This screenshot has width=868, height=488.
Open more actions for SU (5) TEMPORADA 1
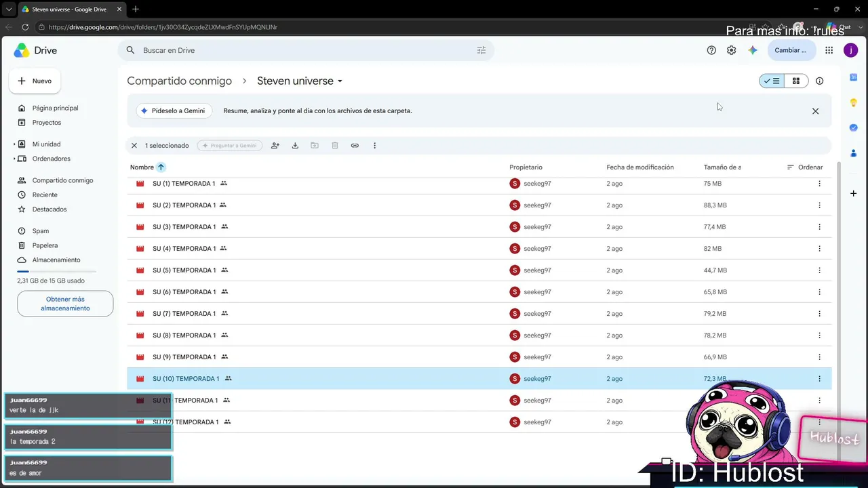819,270
